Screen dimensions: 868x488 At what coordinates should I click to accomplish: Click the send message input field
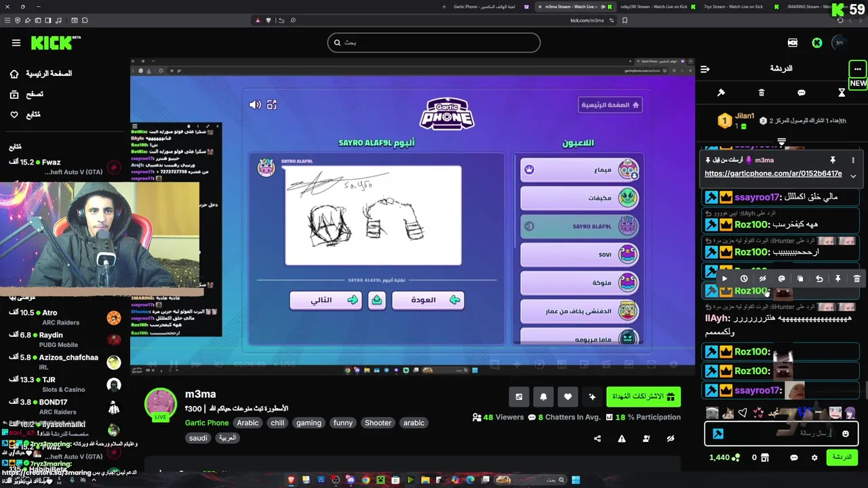tap(781, 433)
